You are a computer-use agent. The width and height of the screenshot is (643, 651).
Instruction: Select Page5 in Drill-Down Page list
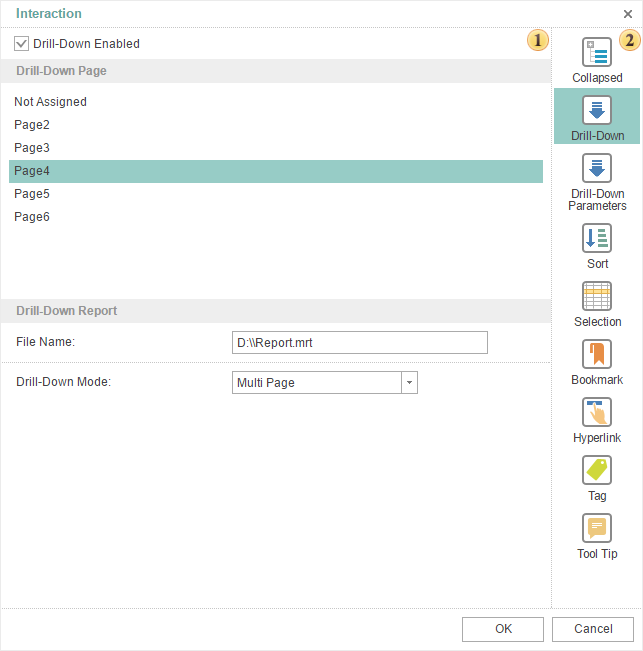tap(32, 194)
